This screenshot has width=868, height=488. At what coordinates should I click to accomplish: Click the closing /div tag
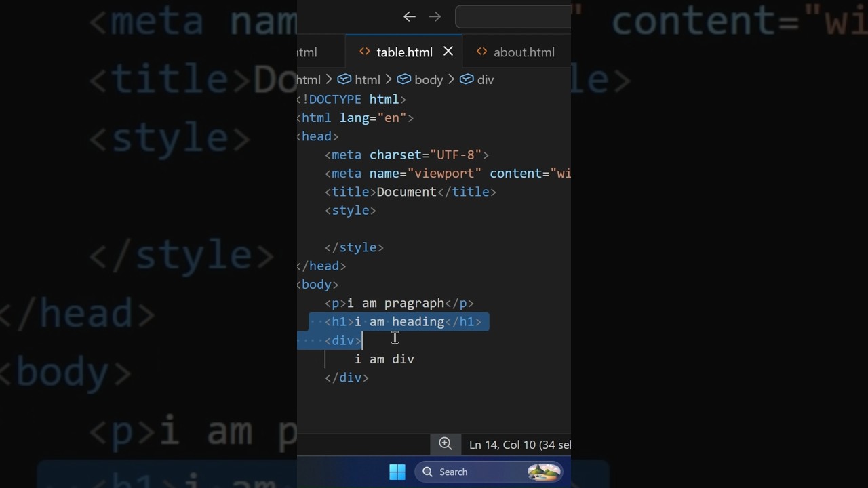[347, 378]
